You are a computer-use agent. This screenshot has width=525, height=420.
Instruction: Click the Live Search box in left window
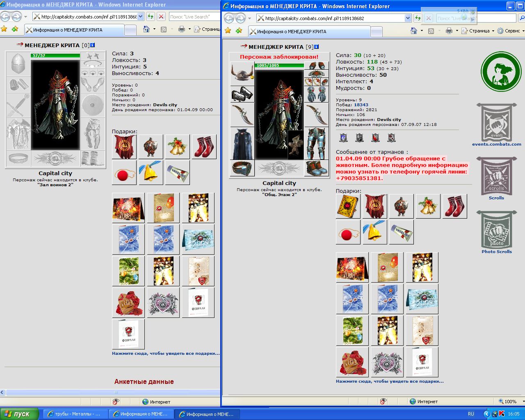[194, 16]
